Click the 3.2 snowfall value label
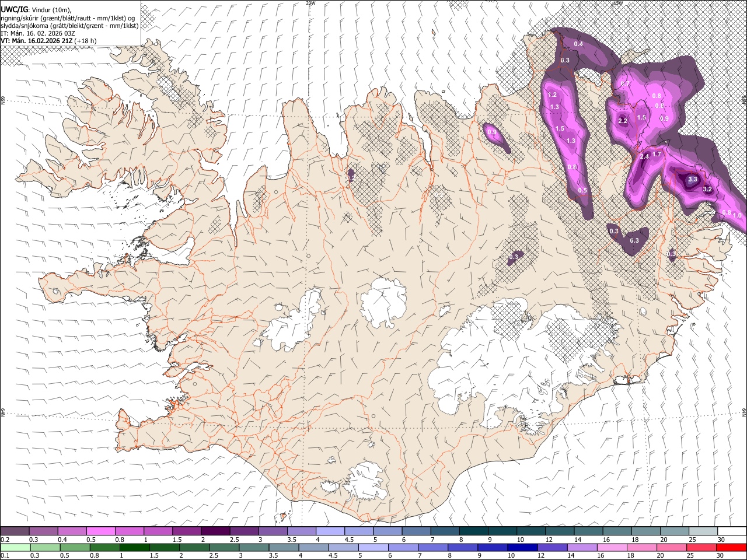This screenshot has width=747, height=560. (x=707, y=190)
